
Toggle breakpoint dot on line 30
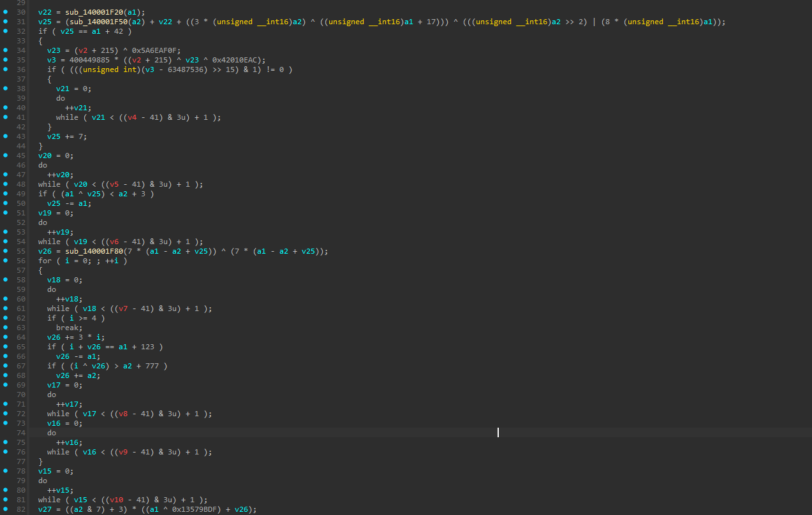pos(6,12)
